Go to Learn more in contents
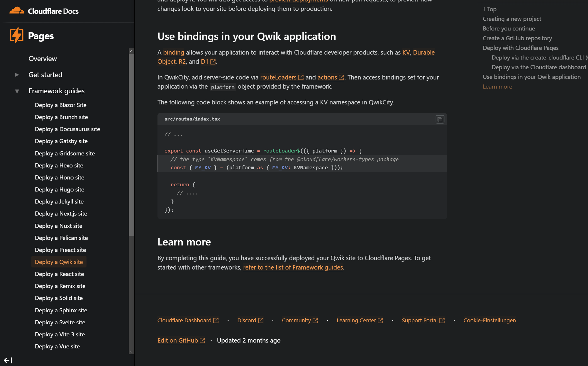 497,87
